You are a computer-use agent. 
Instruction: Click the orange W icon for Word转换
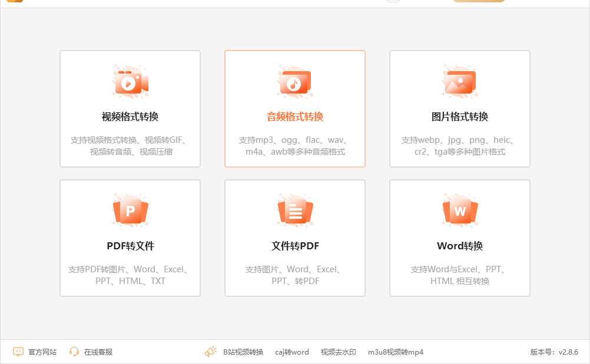coord(460,211)
